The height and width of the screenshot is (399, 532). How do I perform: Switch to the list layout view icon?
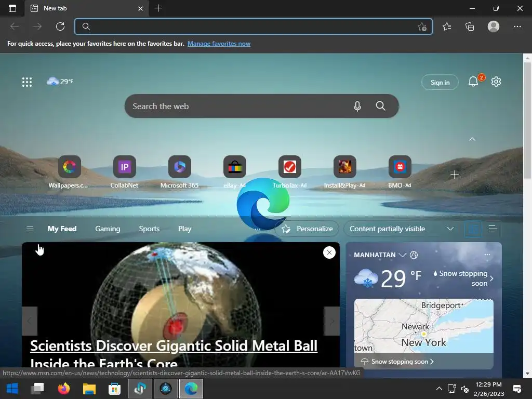493,229
